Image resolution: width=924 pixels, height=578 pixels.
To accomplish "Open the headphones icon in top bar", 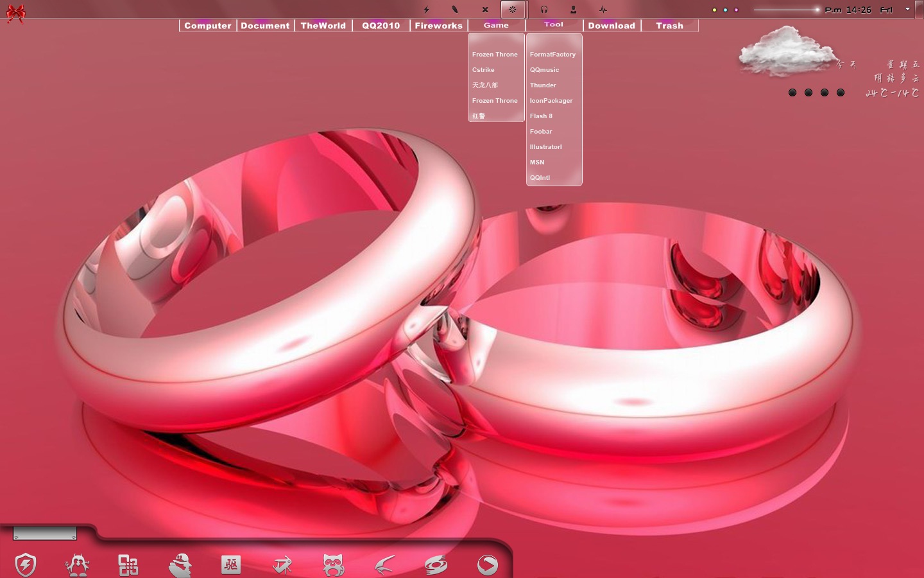I will click(x=544, y=10).
